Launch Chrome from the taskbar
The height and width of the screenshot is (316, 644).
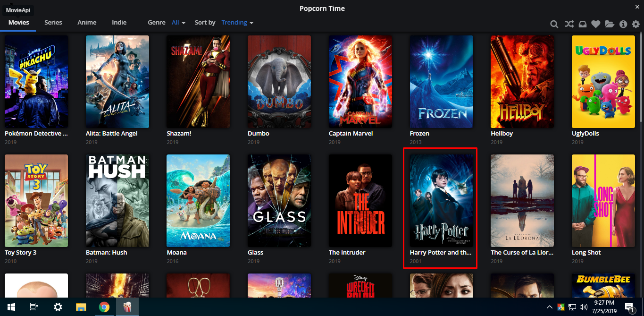click(104, 307)
